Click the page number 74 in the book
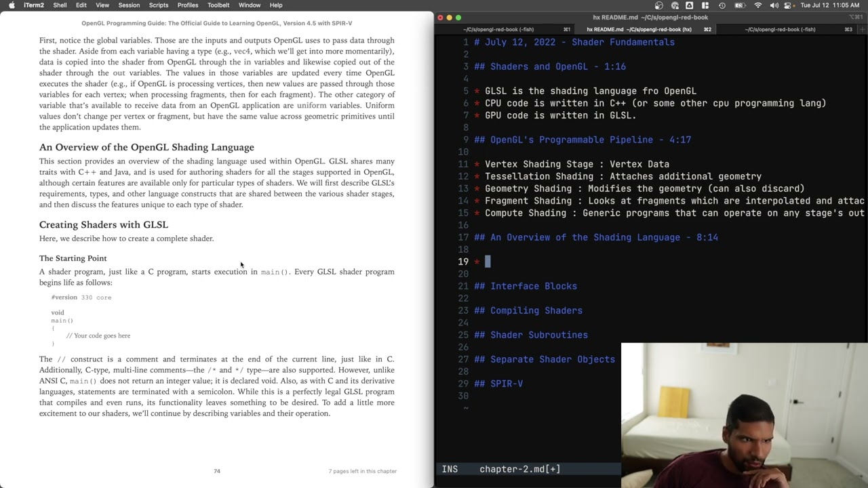This screenshot has height=488, width=868. coord(217,471)
